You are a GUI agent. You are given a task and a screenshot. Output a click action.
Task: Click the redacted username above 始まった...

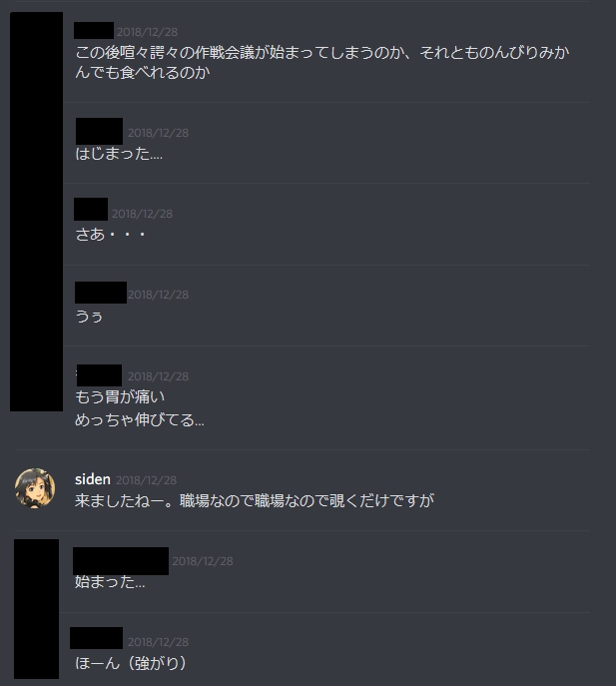121,561
